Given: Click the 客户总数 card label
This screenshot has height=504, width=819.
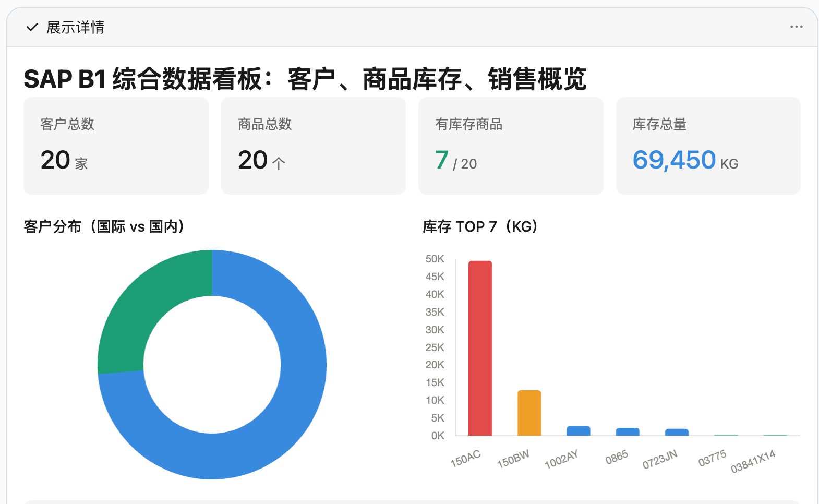Looking at the screenshot, I should pyautogui.click(x=67, y=124).
